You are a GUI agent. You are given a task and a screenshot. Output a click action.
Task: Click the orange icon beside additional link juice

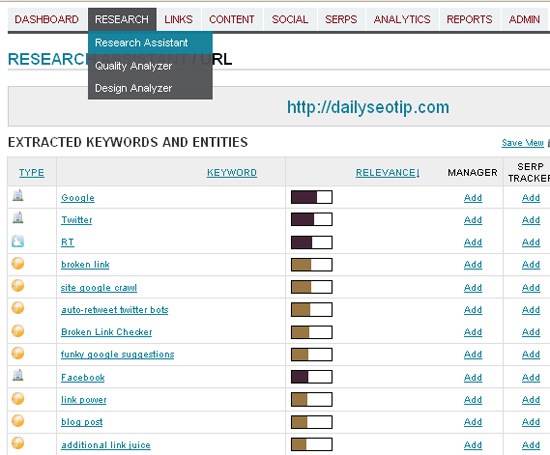coord(18,443)
